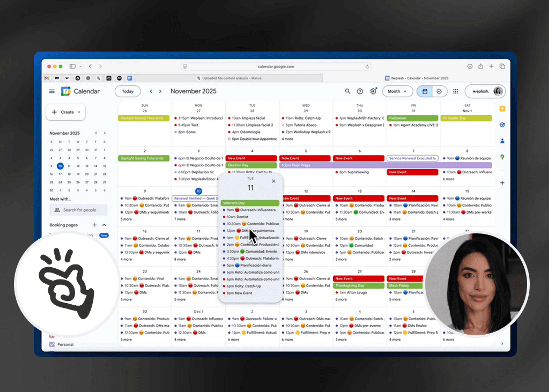Image resolution: width=549 pixels, height=392 pixels.
Task: Open Tasks in the side panel
Action: pyautogui.click(x=502, y=125)
